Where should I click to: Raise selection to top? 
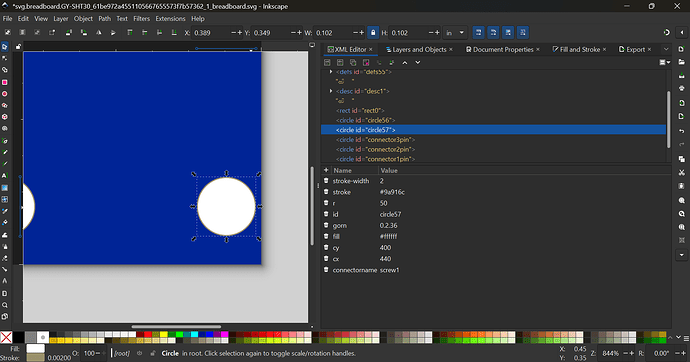130,33
